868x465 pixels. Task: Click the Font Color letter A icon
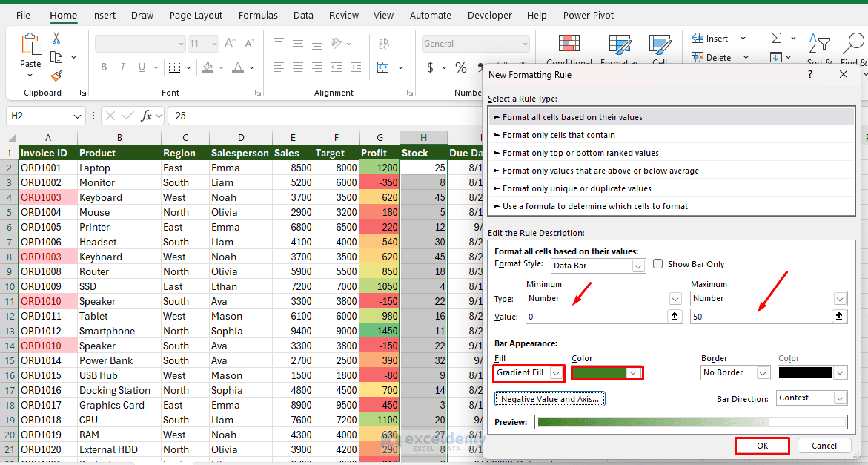click(238, 67)
